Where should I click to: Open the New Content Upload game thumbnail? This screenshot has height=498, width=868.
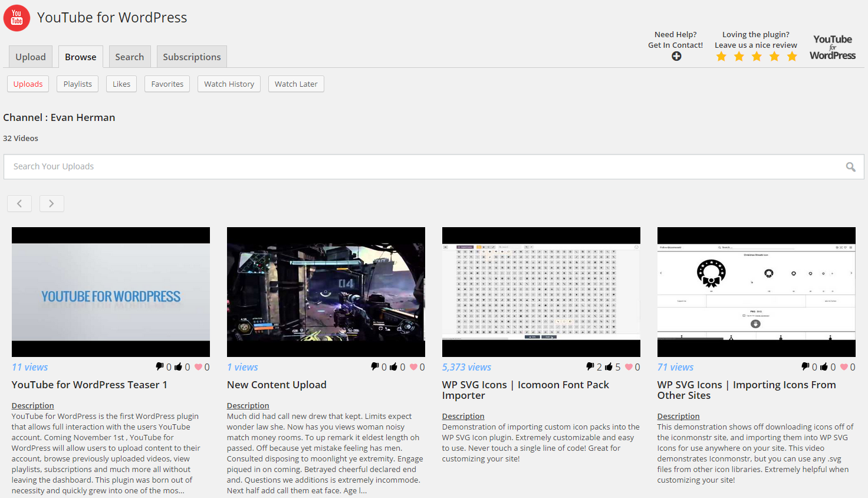[x=326, y=292]
